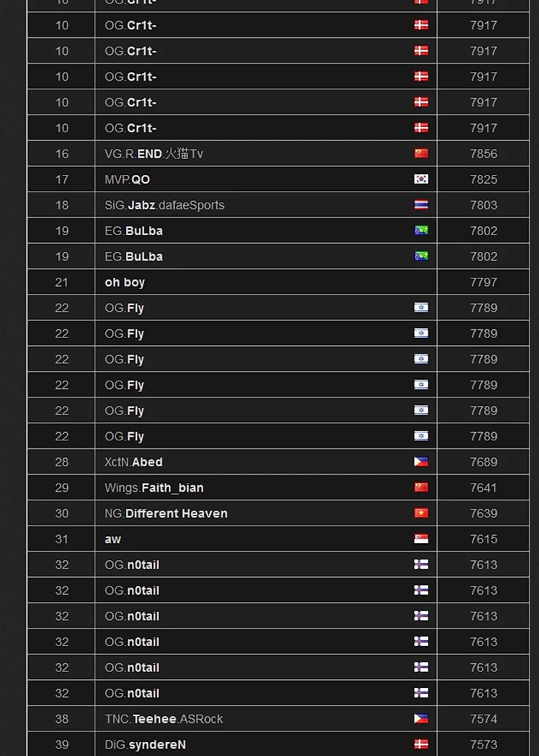This screenshot has width=539, height=756.
Task: Select NG.Different Heaven player name
Action: coord(166,514)
